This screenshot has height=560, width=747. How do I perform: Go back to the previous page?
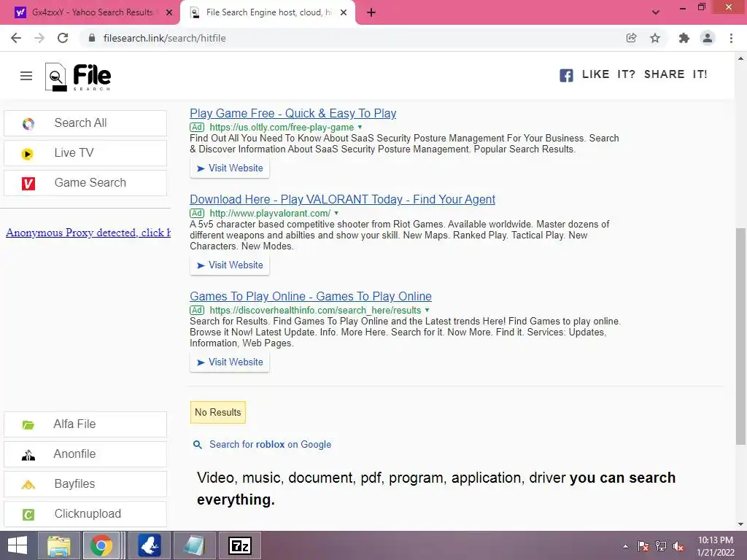tap(16, 38)
